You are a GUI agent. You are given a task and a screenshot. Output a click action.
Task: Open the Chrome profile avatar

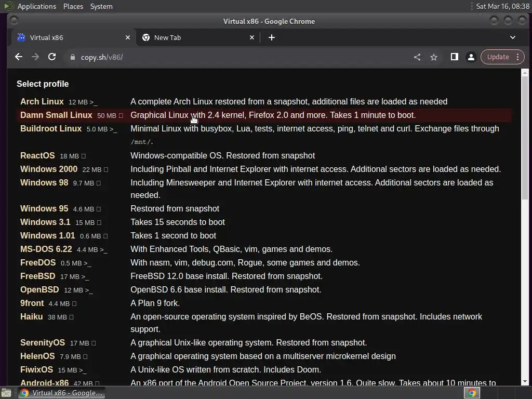click(x=471, y=57)
